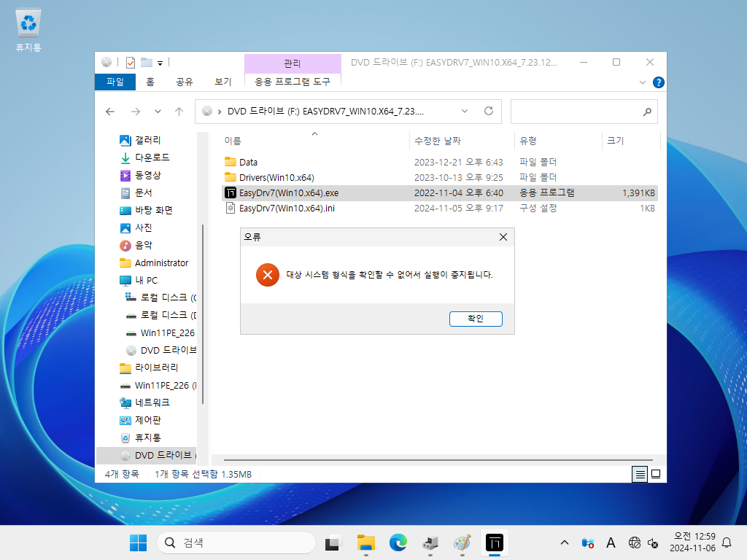
Task: Sort files by 이름 column
Action: pyautogui.click(x=314, y=141)
